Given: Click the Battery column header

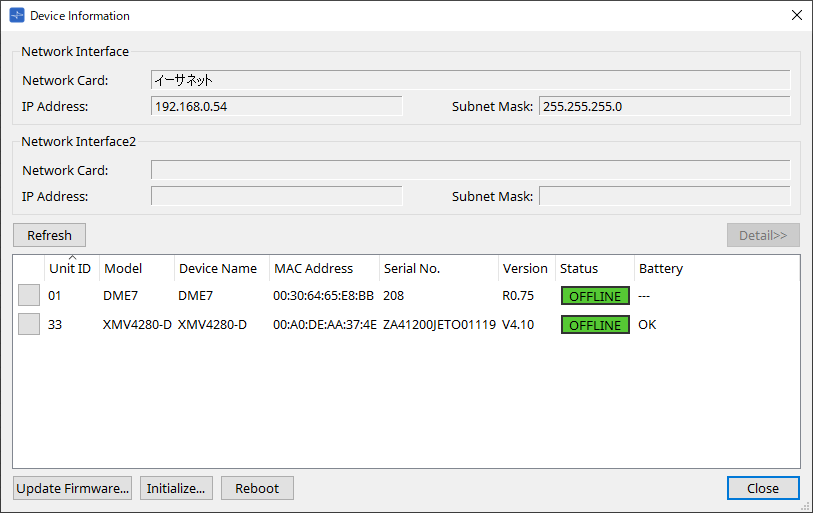Looking at the screenshot, I should coord(661,269).
